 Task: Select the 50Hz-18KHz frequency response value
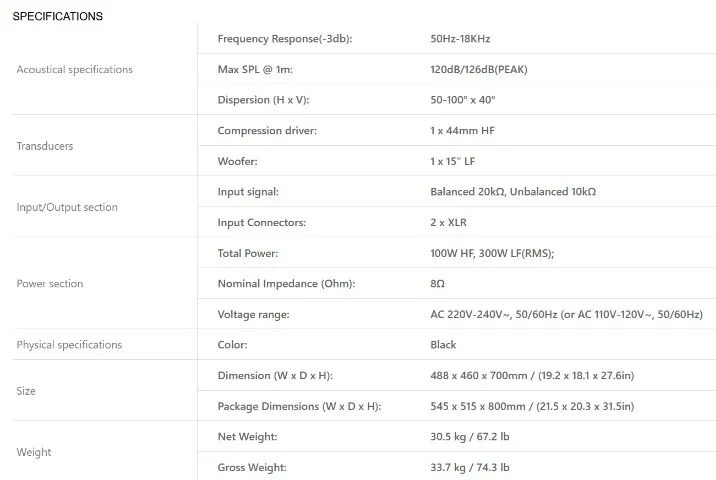(460, 39)
